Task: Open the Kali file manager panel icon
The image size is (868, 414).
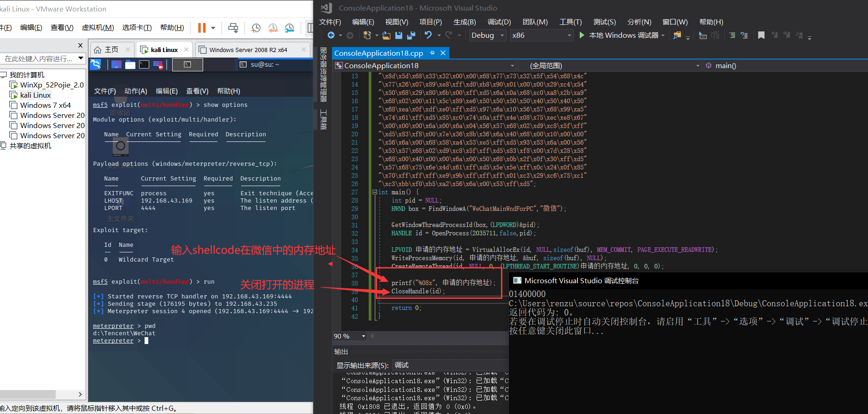Action: pyautogui.click(x=130, y=64)
